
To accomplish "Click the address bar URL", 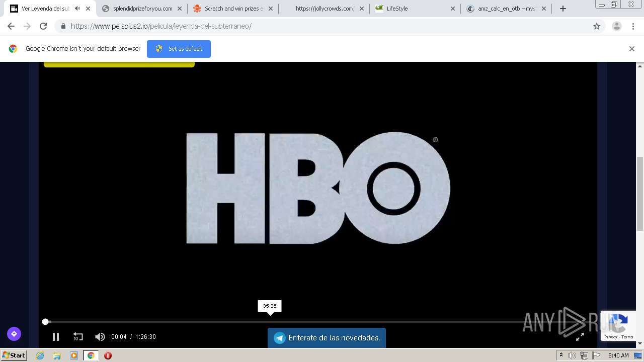I will pyautogui.click(x=161, y=26).
